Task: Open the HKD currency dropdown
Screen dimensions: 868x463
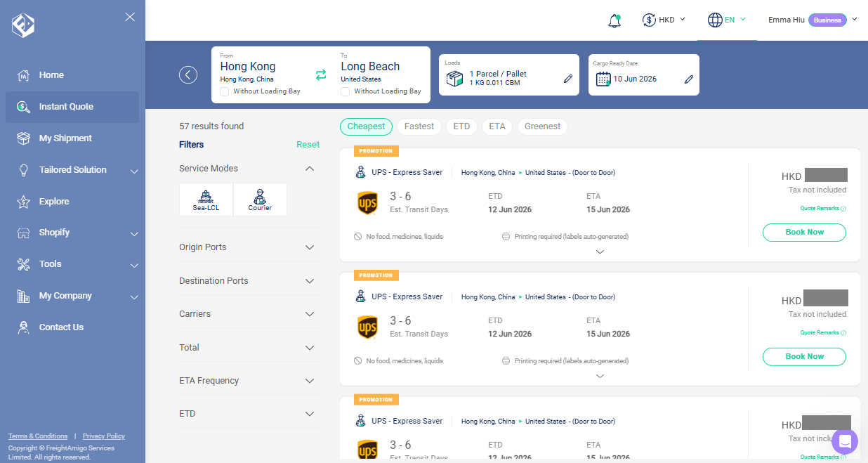Action: (x=664, y=20)
